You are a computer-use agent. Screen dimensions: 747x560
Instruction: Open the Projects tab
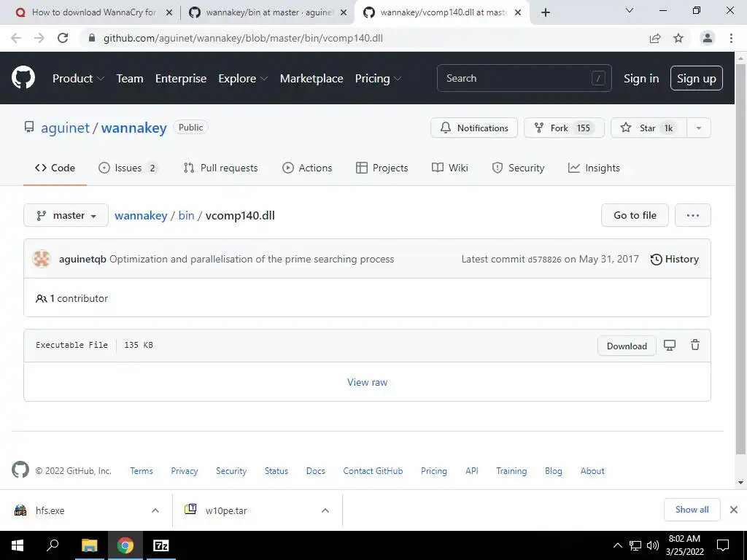point(382,168)
